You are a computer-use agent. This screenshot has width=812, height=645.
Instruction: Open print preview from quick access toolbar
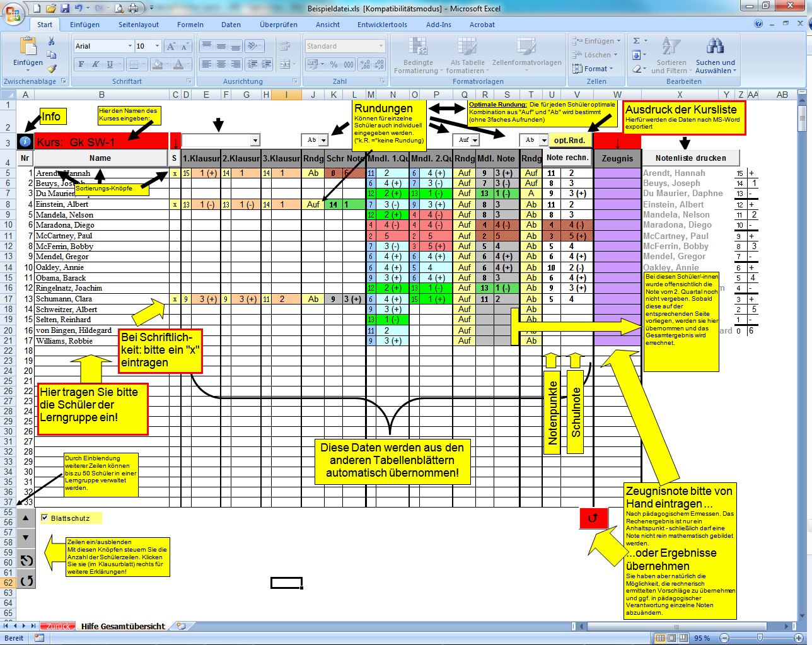[x=120, y=9]
